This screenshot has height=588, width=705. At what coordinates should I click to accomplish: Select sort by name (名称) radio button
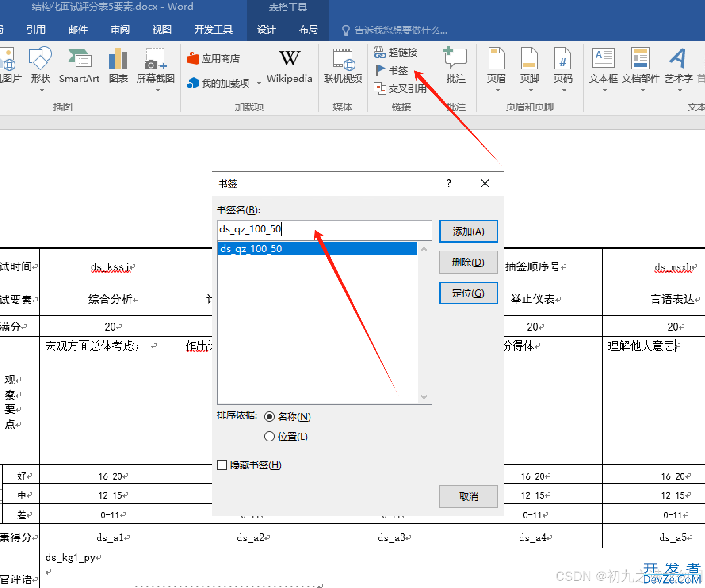pyautogui.click(x=269, y=417)
